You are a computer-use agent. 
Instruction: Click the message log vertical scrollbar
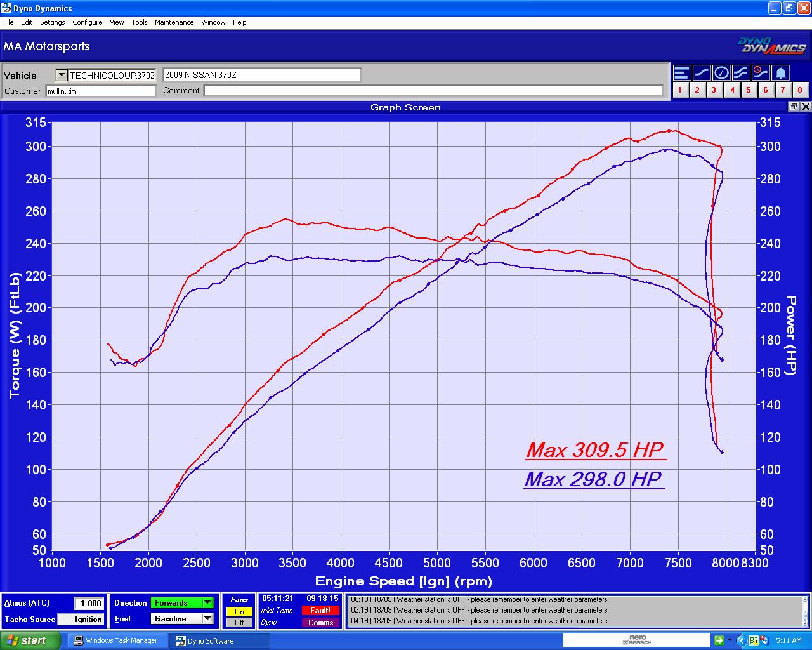806,611
